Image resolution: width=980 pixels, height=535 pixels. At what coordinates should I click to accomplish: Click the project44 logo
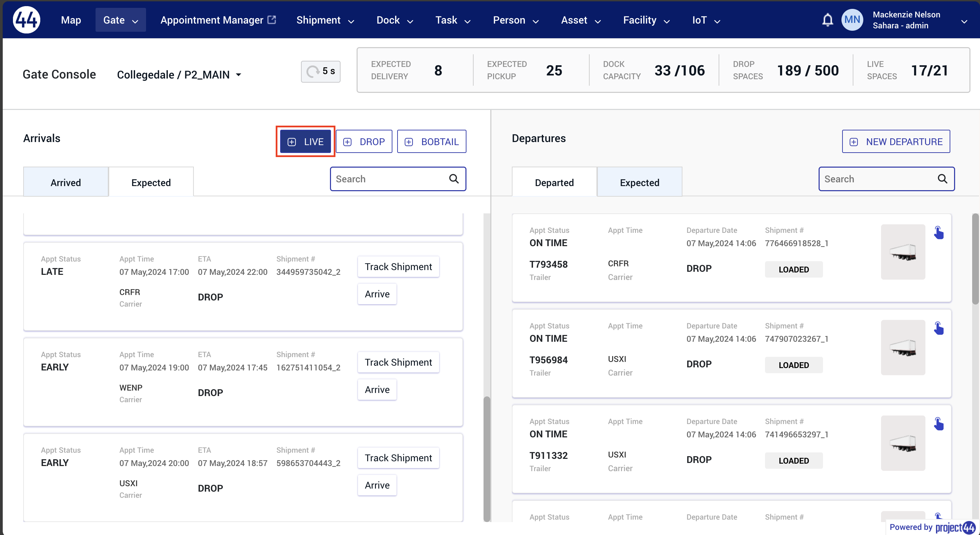pyautogui.click(x=26, y=20)
